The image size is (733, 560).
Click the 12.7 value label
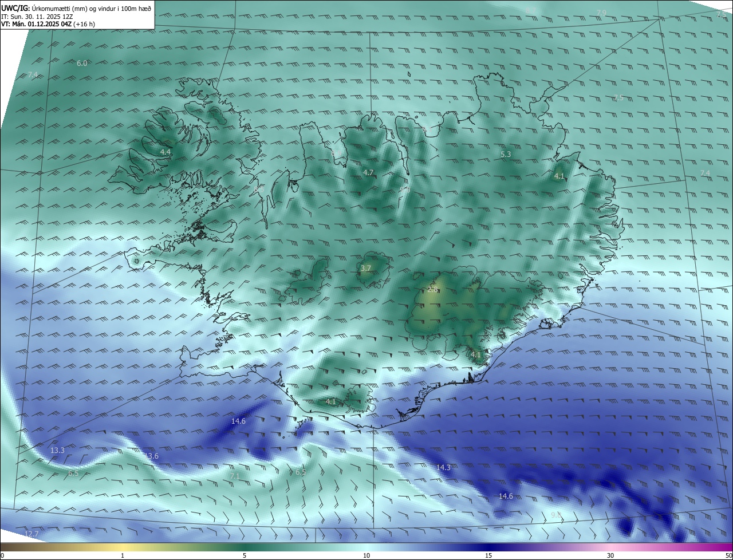pyautogui.click(x=31, y=534)
